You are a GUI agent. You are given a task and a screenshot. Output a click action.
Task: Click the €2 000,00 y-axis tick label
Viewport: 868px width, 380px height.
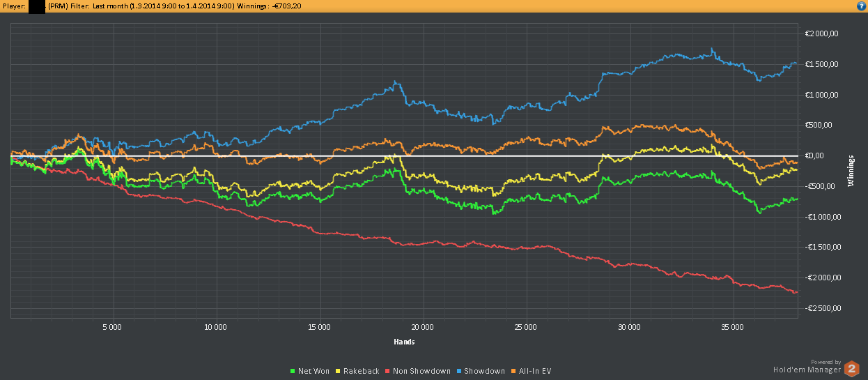821,33
